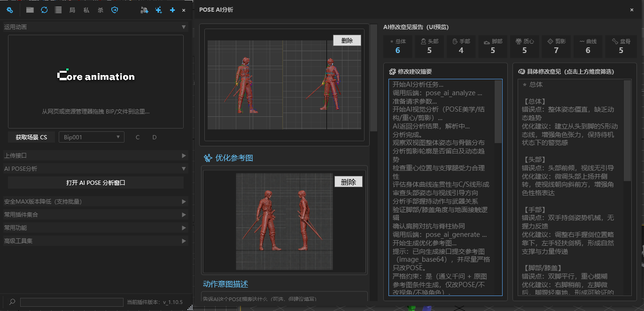Click the sparkle icon beside 优化参考图
Viewport: 644px width, 311px height.
click(x=208, y=158)
